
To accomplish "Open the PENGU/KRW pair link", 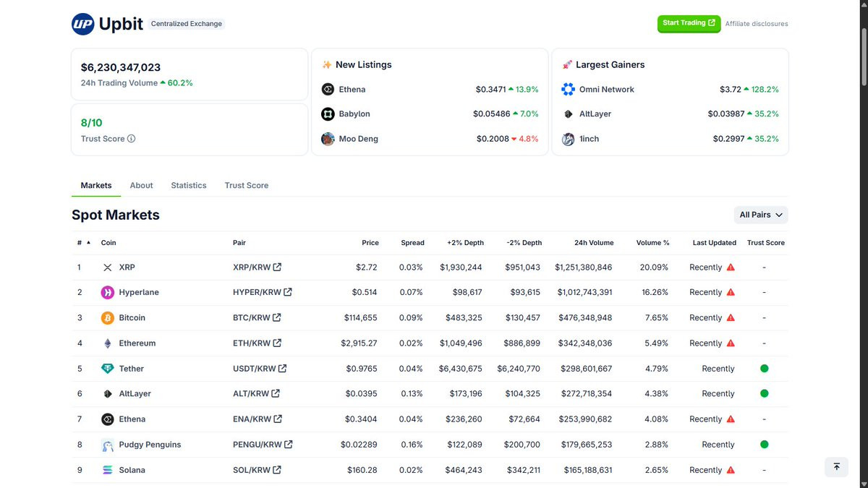I will [x=263, y=445].
